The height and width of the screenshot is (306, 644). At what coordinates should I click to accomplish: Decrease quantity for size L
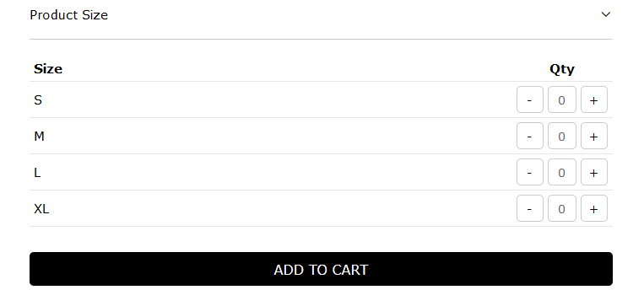click(530, 172)
